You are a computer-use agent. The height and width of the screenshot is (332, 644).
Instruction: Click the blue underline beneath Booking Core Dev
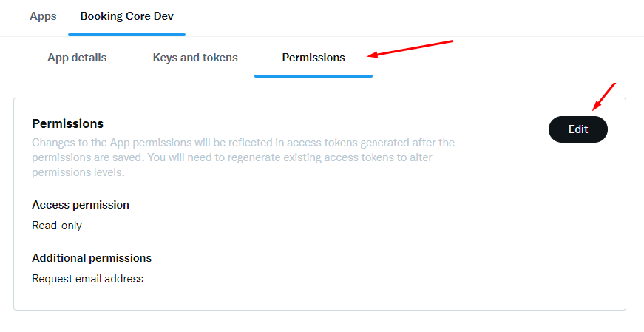[x=126, y=34]
